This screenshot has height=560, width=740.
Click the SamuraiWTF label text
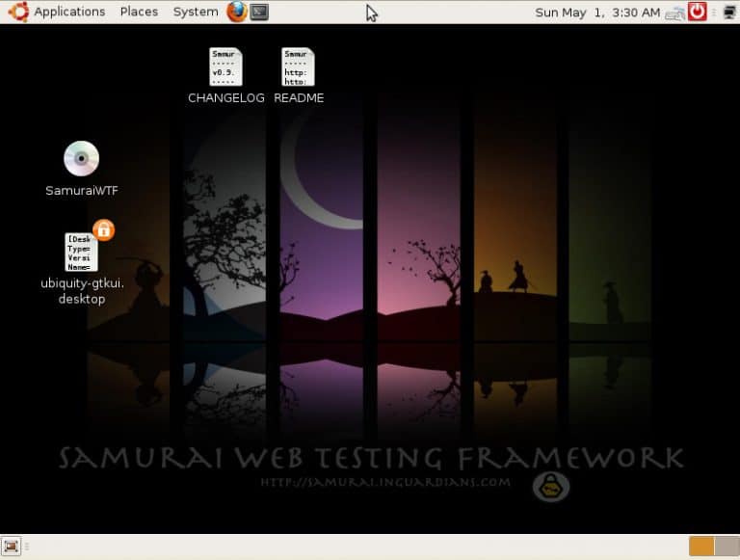81,191
